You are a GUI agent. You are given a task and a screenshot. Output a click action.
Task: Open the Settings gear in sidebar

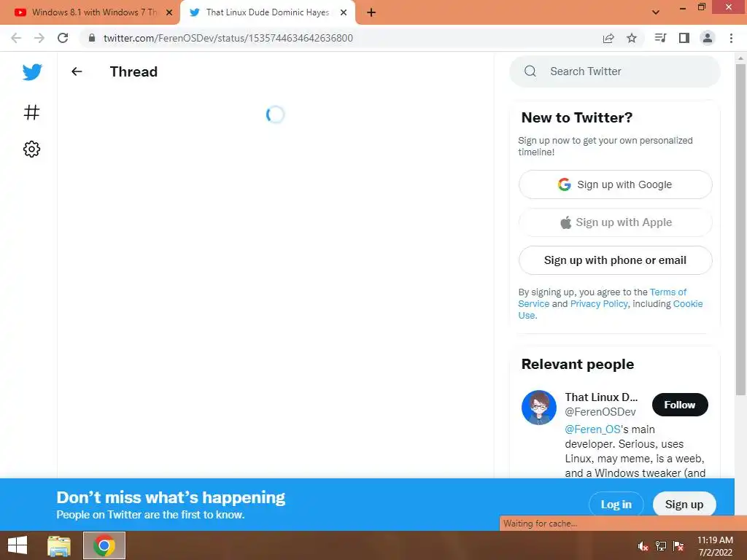coord(31,149)
